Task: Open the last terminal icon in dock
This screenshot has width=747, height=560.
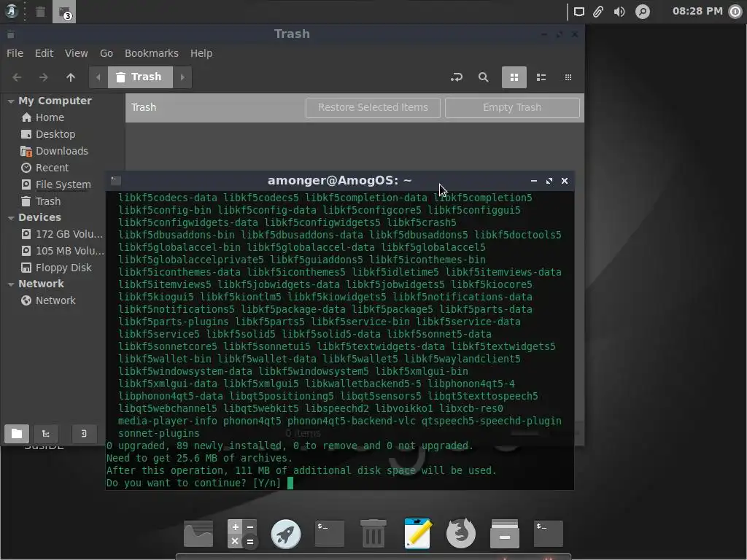Action: click(x=549, y=533)
